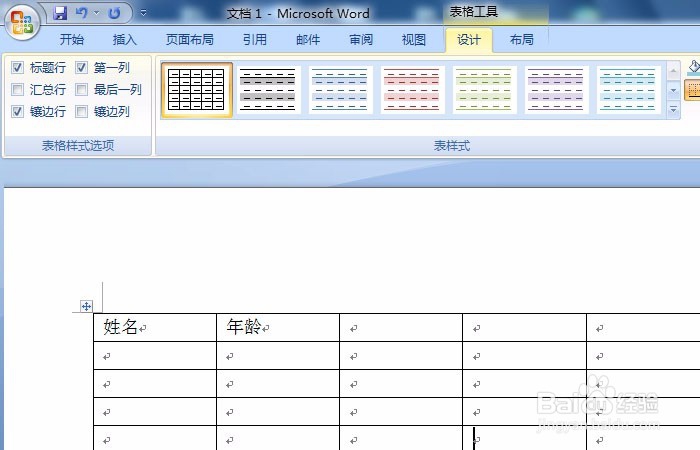This screenshot has width=700, height=450.
Task: Open the borders button below shading
Action: click(x=692, y=90)
